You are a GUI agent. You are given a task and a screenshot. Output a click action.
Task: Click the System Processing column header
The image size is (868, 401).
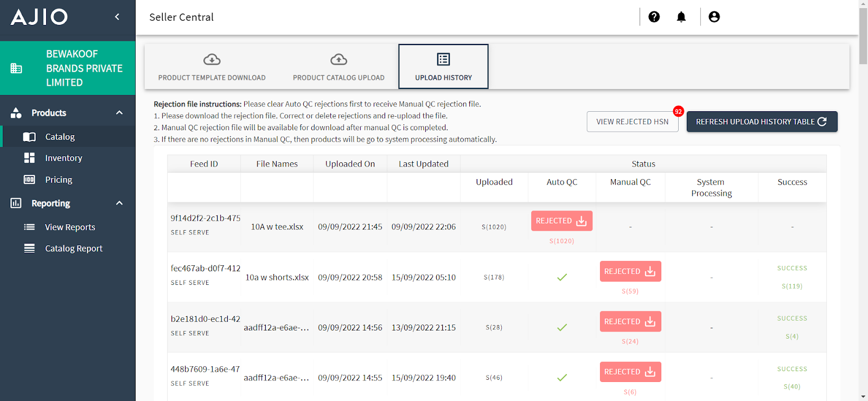coord(711,188)
